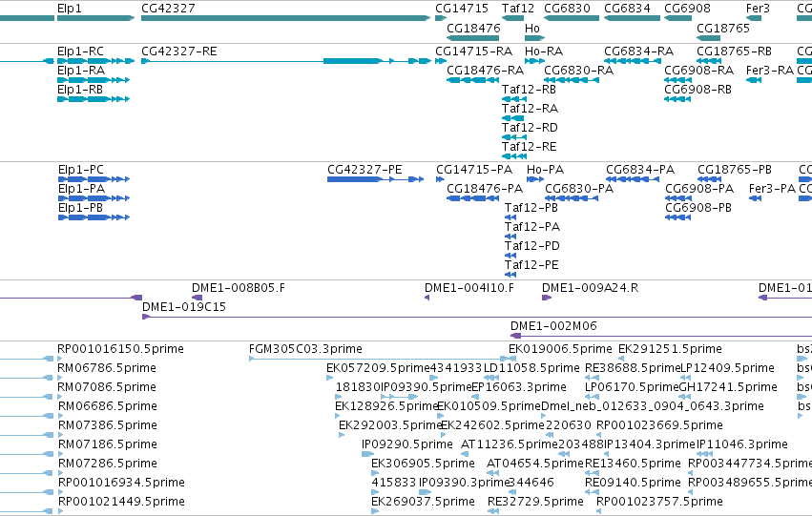The width and height of the screenshot is (812, 516).
Task: Click the RE09140.5prime EST label
Action: pos(633,483)
